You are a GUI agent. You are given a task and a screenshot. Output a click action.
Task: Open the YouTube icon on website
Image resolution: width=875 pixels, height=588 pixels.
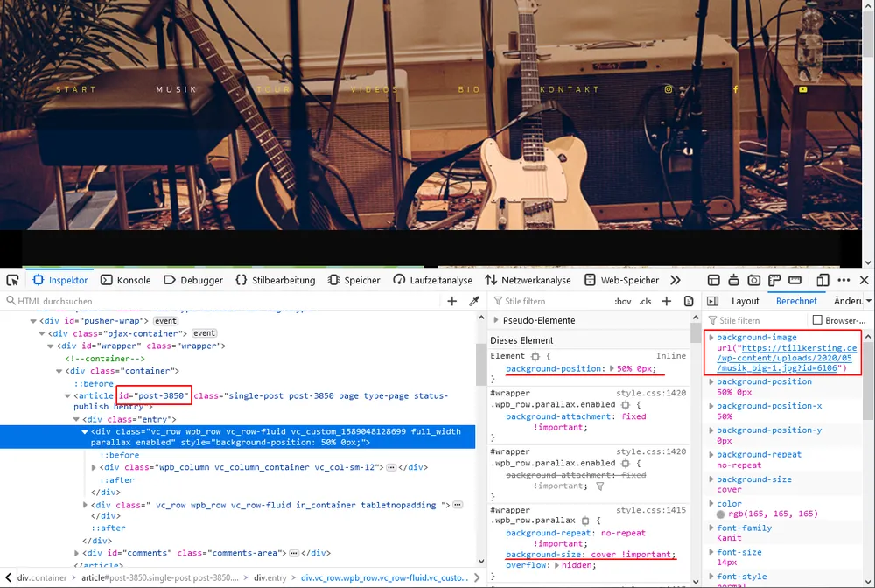pos(803,89)
